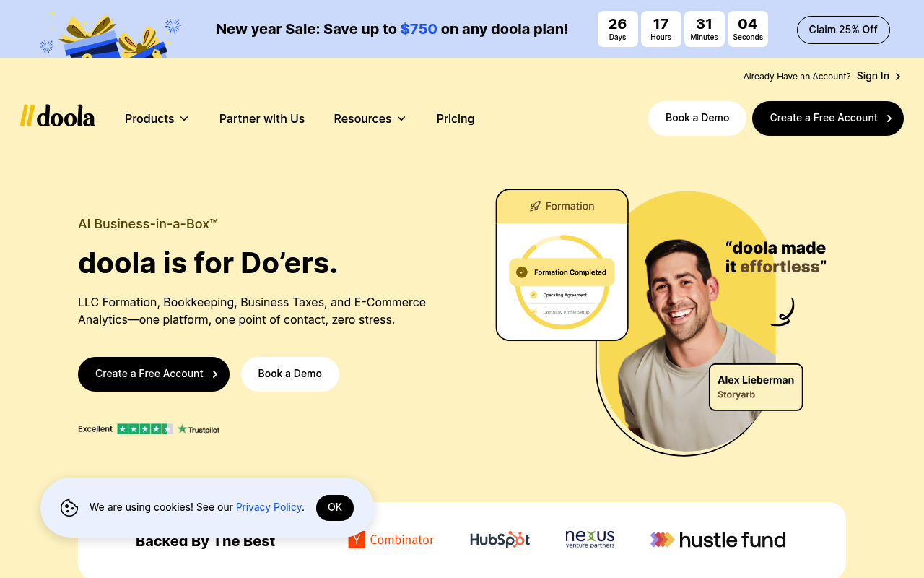Click the HubSpot logo

pos(500,540)
